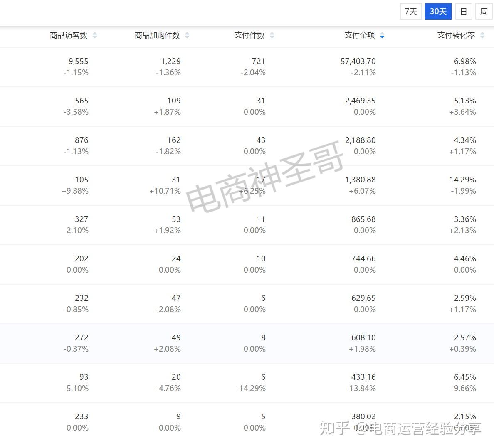Select the +9.38% visitor change
This screenshot has height=448, width=494.
[75, 191]
